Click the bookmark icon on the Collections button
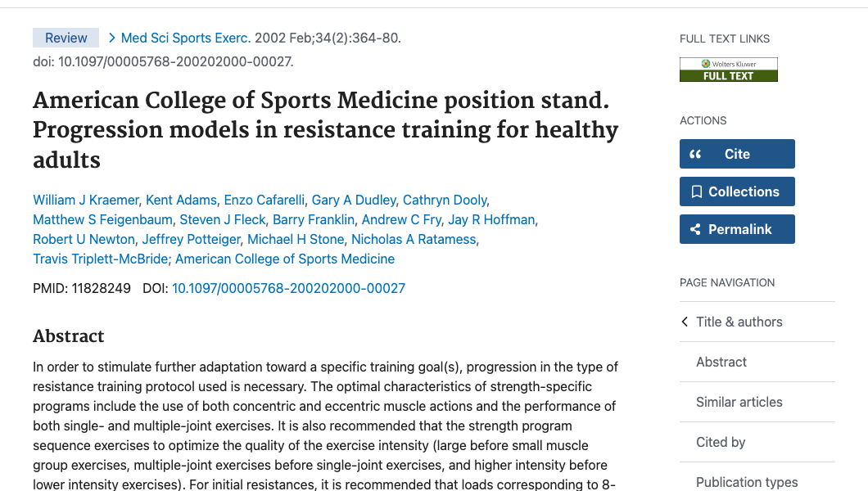 click(698, 191)
